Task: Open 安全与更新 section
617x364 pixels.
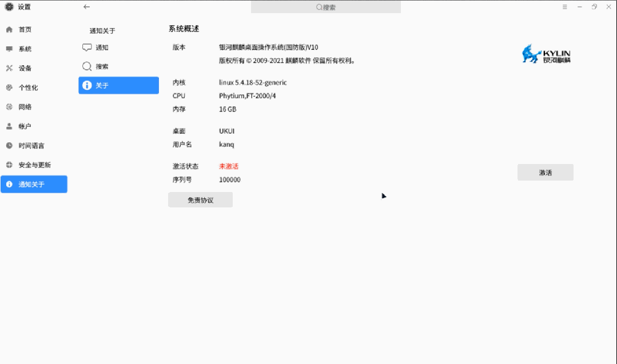Action: click(x=34, y=165)
